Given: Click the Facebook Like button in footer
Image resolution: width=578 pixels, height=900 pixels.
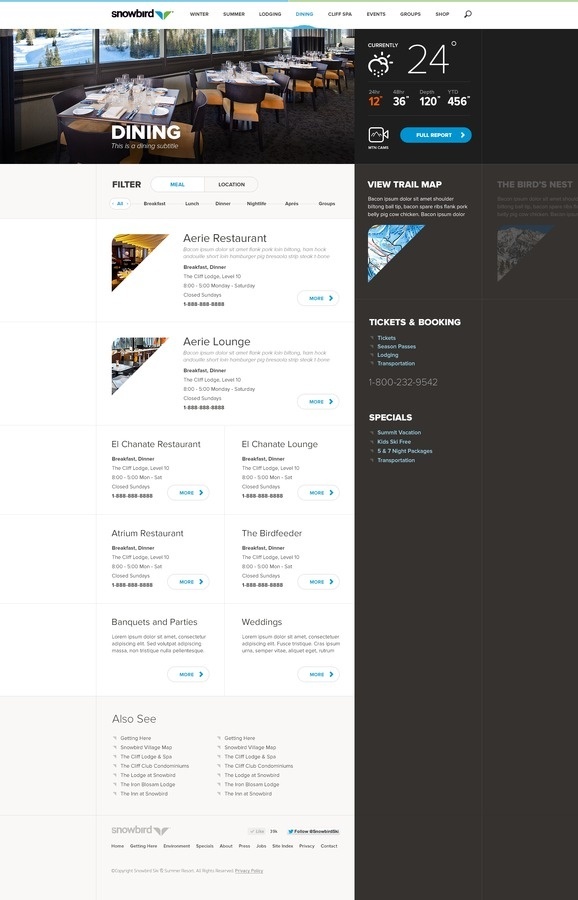Looking at the screenshot, I should pos(257,831).
